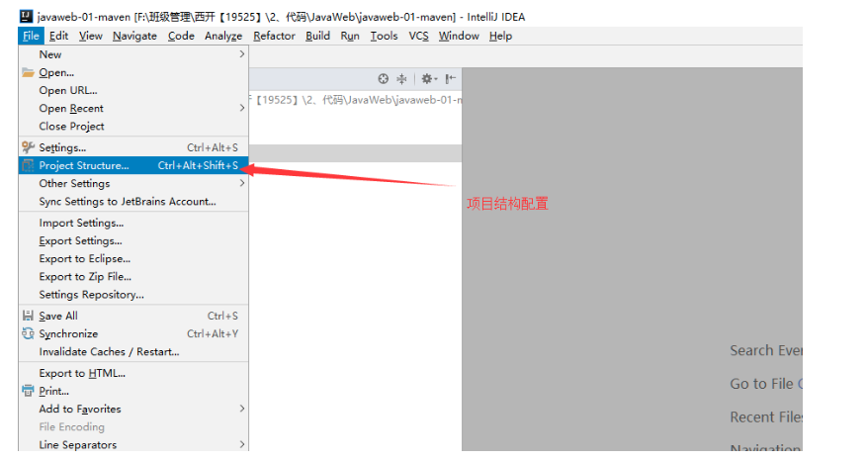Image resolution: width=868 pixels, height=461 pixels.
Task: Open the Analyze menu
Action: click(x=223, y=36)
